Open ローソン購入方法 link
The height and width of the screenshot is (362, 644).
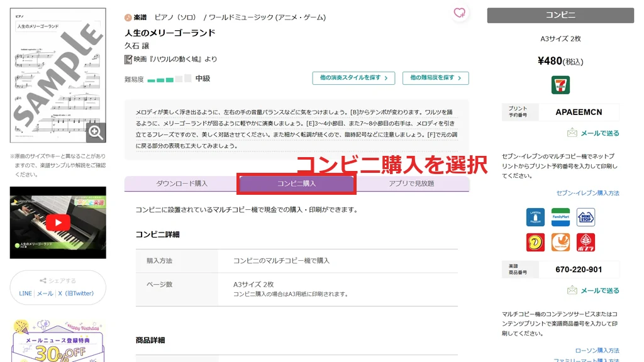click(597, 351)
